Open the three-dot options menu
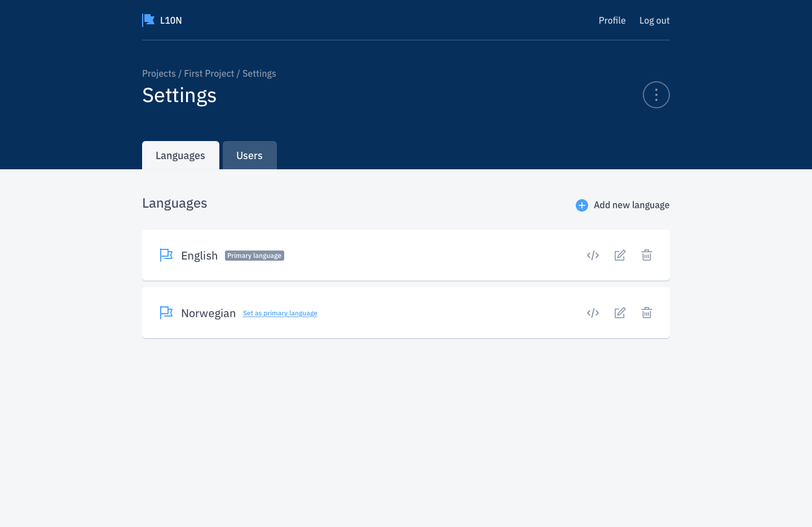812x527 pixels. pos(656,94)
